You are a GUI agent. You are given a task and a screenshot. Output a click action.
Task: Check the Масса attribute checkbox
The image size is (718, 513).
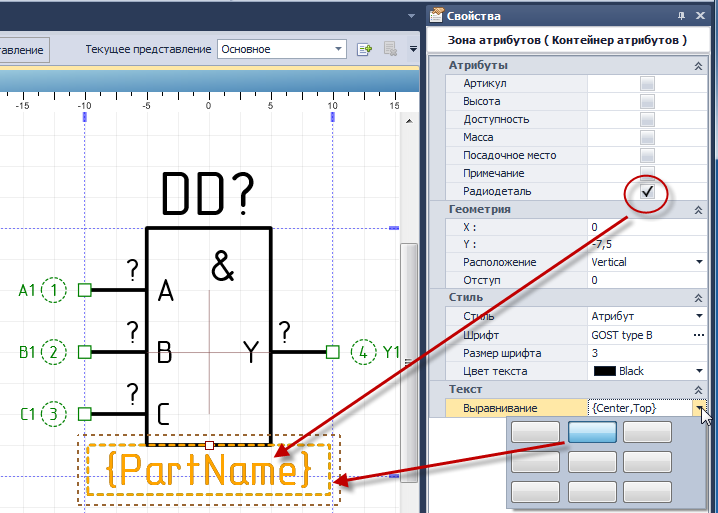click(647, 137)
